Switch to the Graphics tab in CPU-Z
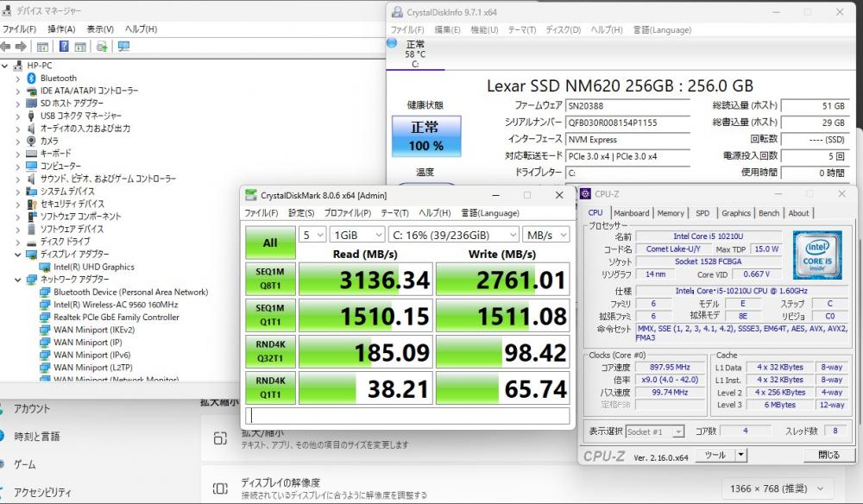 click(736, 213)
